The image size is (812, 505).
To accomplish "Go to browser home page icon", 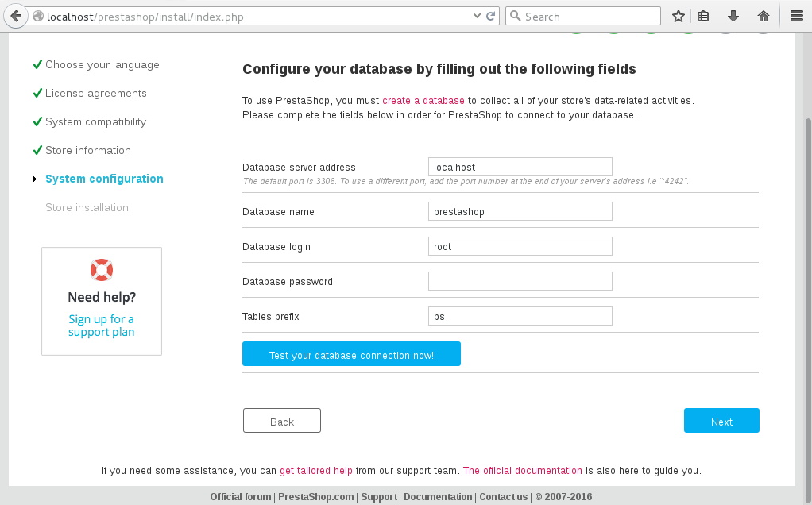I will [x=764, y=17].
